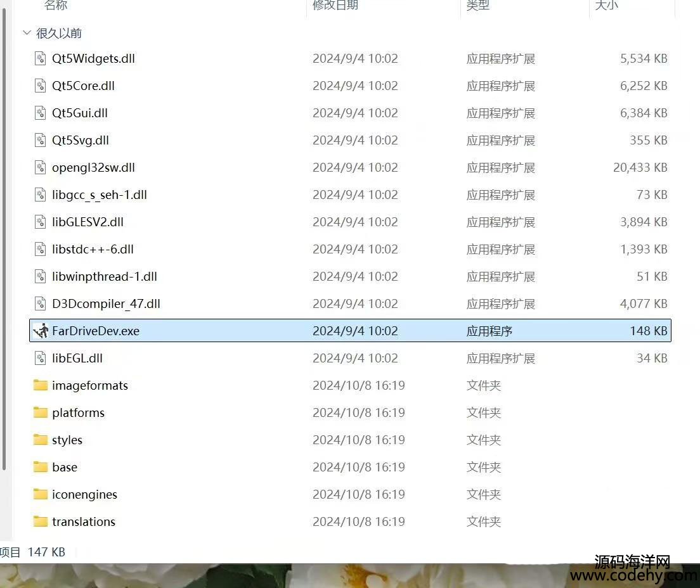The height and width of the screenshot is (588, 700).
Task: Select the D3Dcompiler_47.dll file name
Action: (107, 304)
